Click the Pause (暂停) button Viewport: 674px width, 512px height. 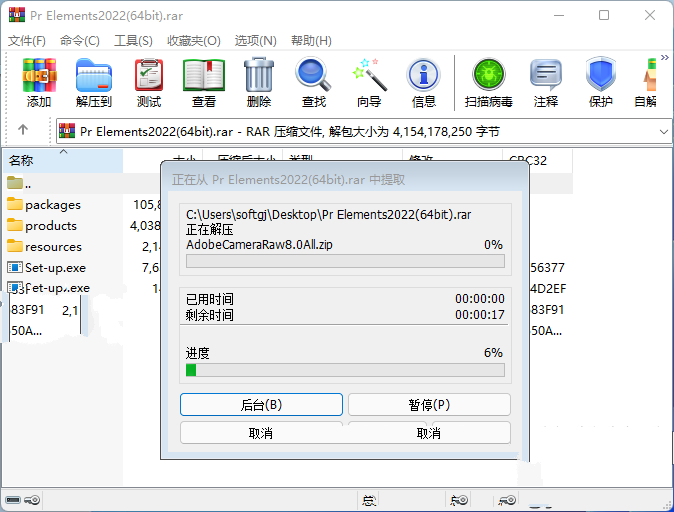pos(429,405)
